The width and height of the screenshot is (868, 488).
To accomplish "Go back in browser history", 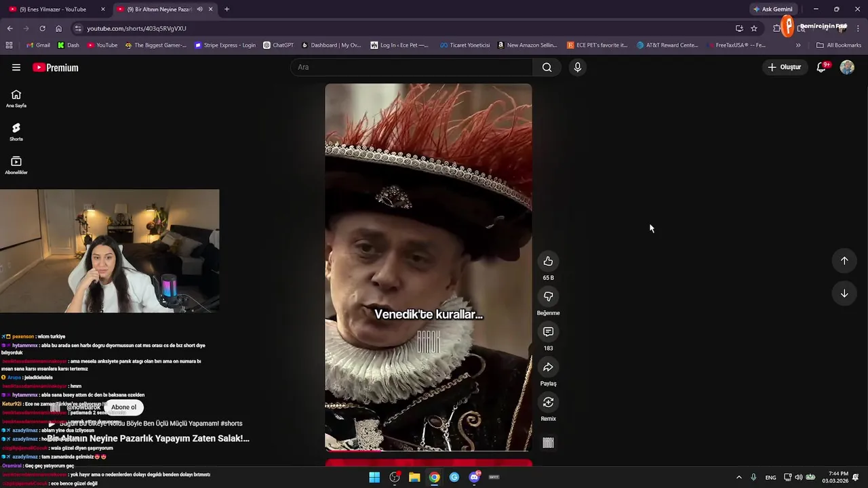I will [x=9, y=28].
